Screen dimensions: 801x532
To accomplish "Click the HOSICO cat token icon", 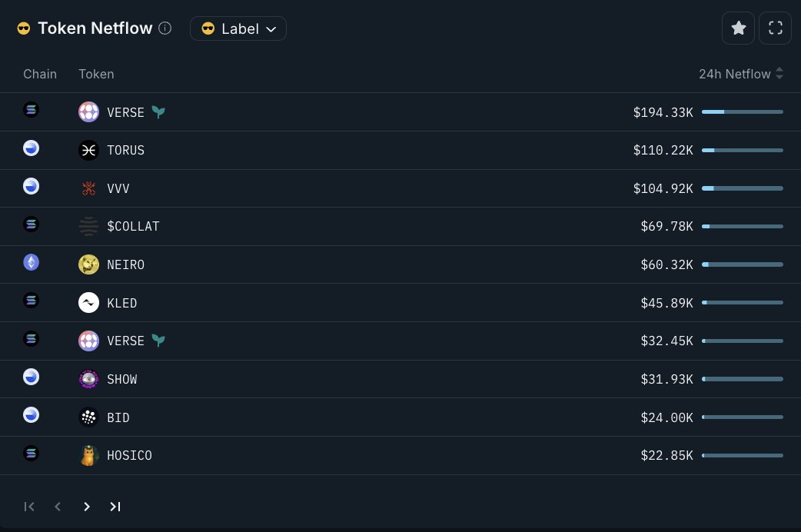I will (88, 455).
